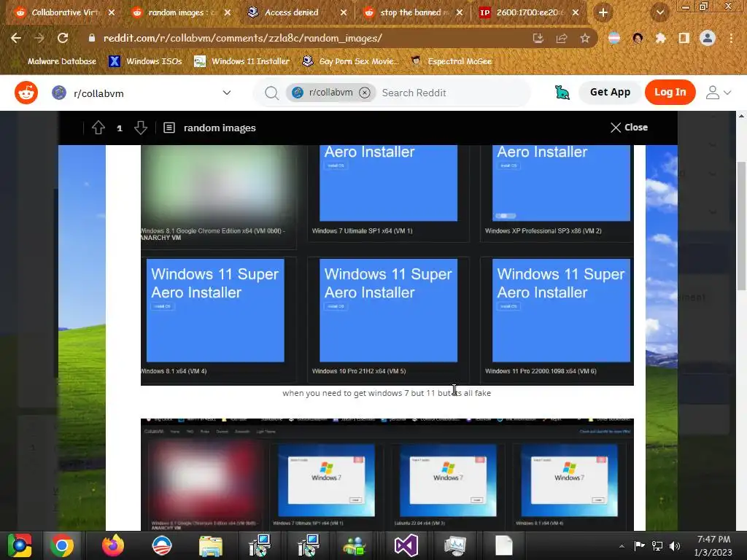The width and height of the screenshot is (747, 560).
Task: Click the Get App button
Action: pos(610,93)
